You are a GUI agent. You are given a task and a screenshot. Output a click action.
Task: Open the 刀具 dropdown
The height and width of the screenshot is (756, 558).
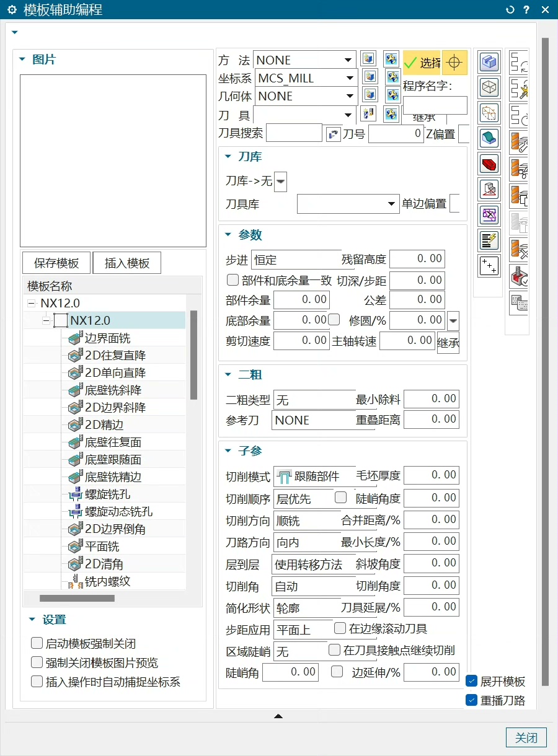coord(304,114)
